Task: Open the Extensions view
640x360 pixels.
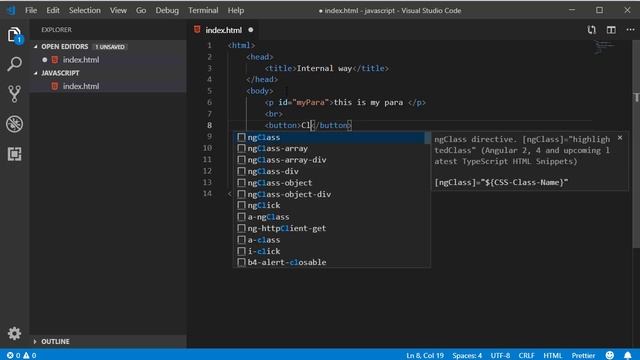Action: click(x=14, y=154)
